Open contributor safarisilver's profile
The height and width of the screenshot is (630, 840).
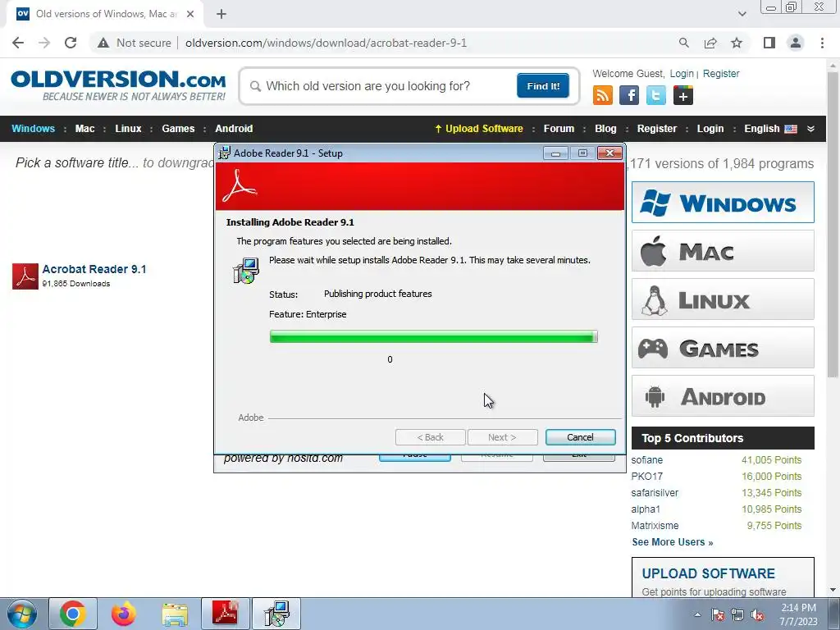(x=655, y=493)
